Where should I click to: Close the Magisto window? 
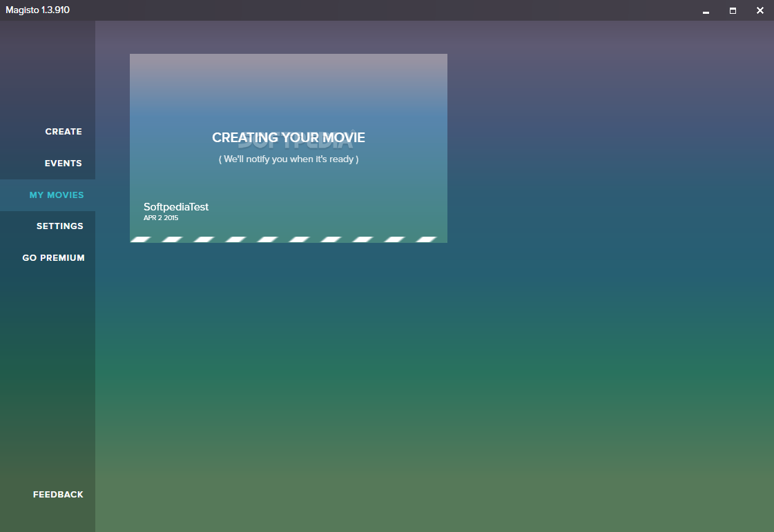point(760,10)
